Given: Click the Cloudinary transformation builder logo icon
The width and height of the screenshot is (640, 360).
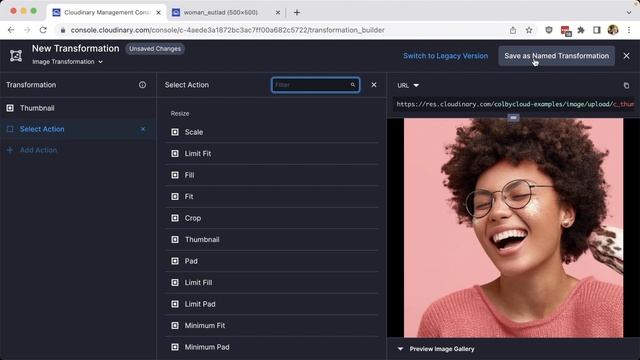Looking at the screenshot, I should (x=16, y=56).
